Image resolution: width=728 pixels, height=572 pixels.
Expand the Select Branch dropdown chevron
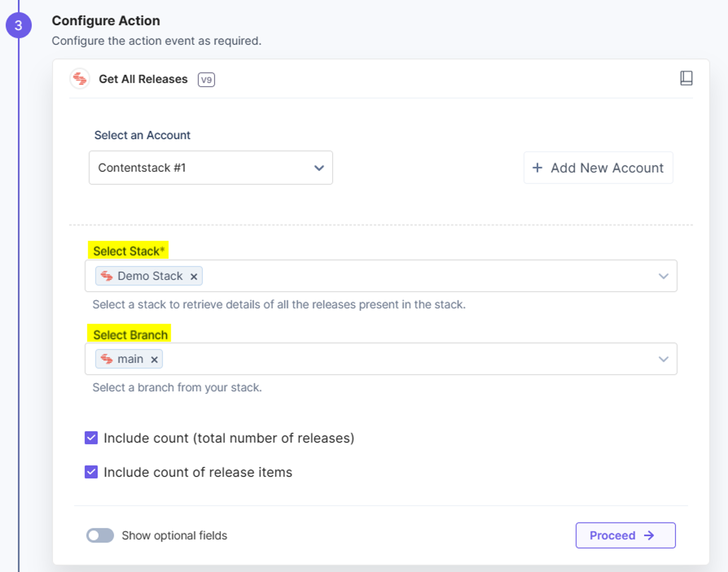(663, 359)
